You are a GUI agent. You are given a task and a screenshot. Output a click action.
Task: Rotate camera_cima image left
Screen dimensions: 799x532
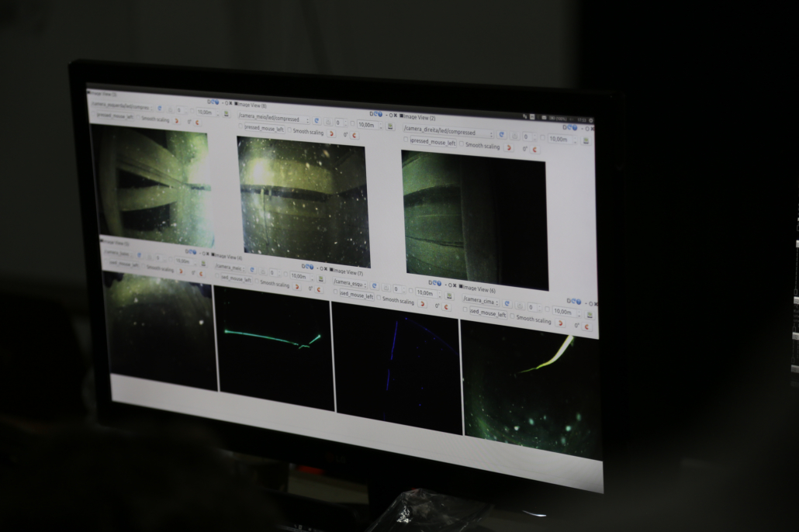561,323
